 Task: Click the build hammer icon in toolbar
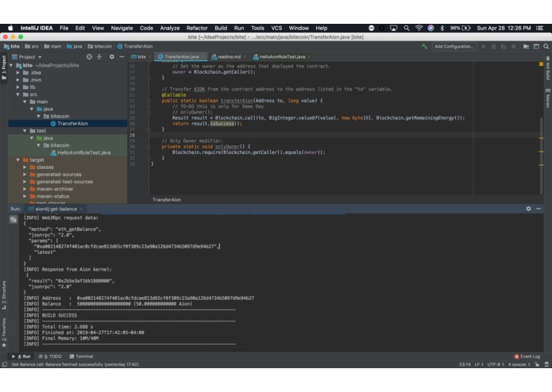click(x=424, y=46)
